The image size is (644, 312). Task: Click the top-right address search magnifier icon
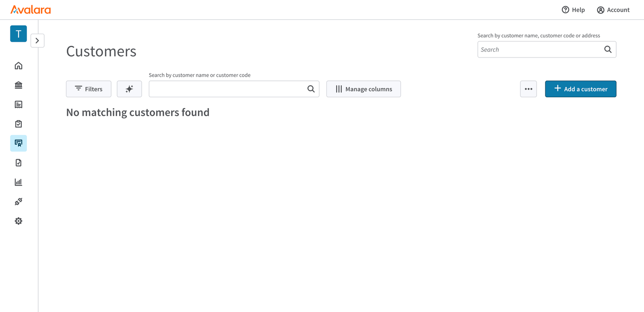608,49
